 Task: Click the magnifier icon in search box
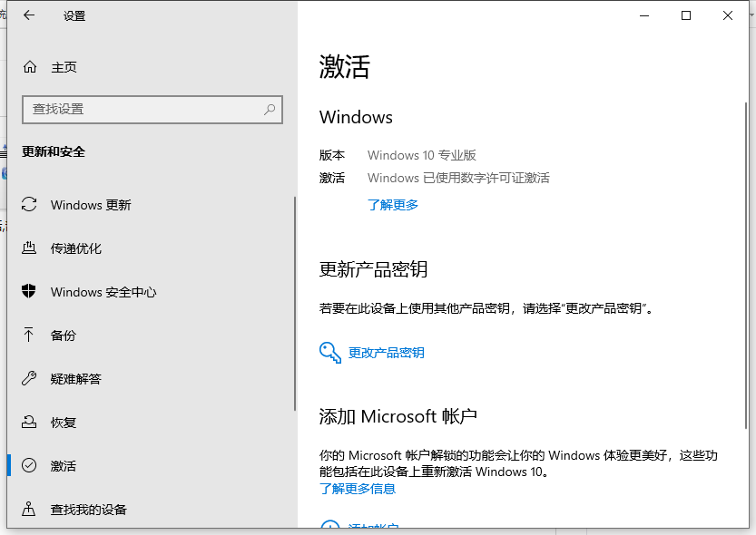[x=270, y=109]
